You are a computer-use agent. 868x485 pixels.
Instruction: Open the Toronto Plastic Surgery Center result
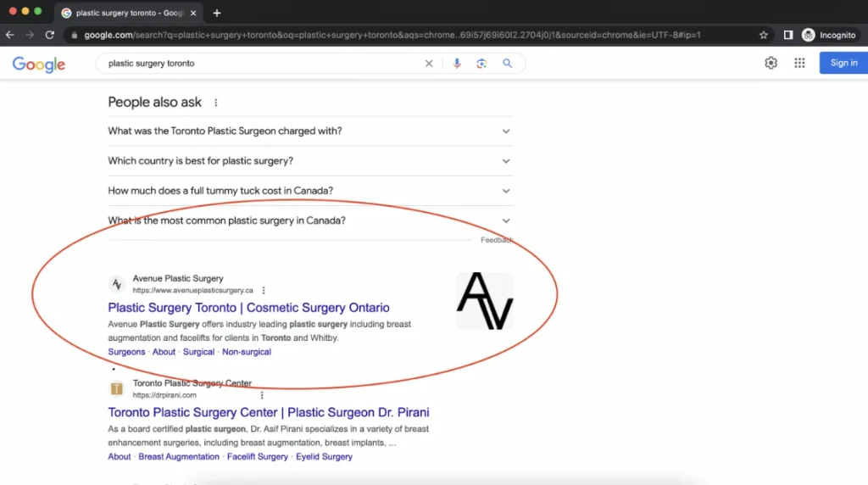tap(268, 412)
